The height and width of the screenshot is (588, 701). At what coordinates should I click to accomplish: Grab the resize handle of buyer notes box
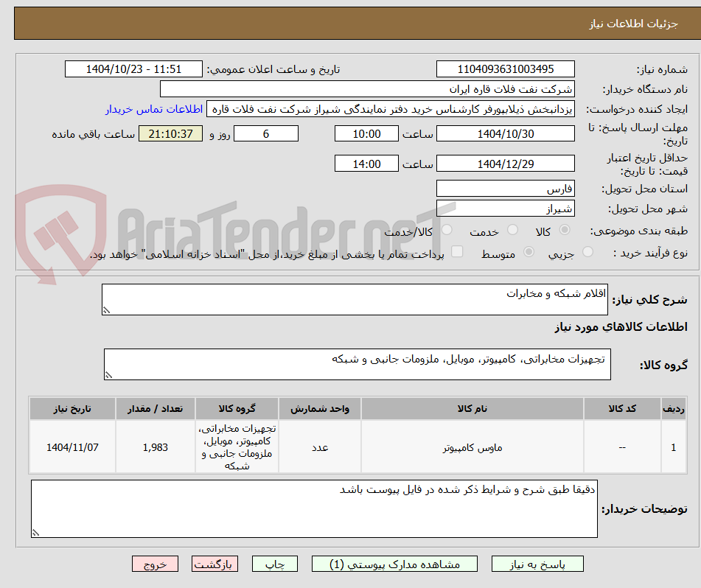coord(36,533)
